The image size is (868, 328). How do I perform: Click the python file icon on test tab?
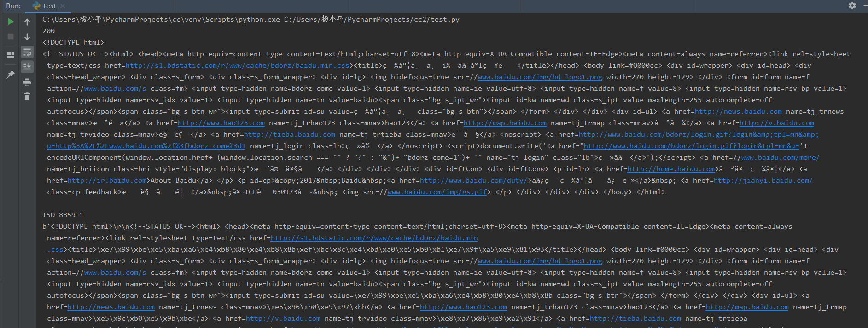coord(36,6)
